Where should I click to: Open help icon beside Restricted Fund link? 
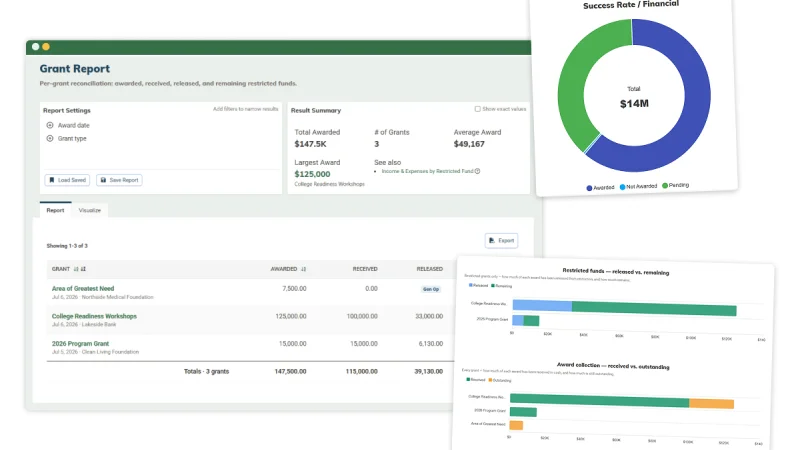[478, 171]
